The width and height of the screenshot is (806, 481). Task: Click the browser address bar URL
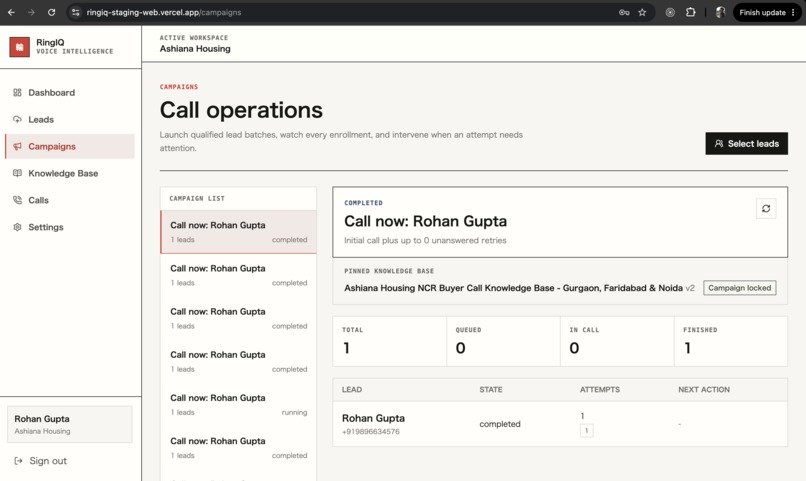163,12
